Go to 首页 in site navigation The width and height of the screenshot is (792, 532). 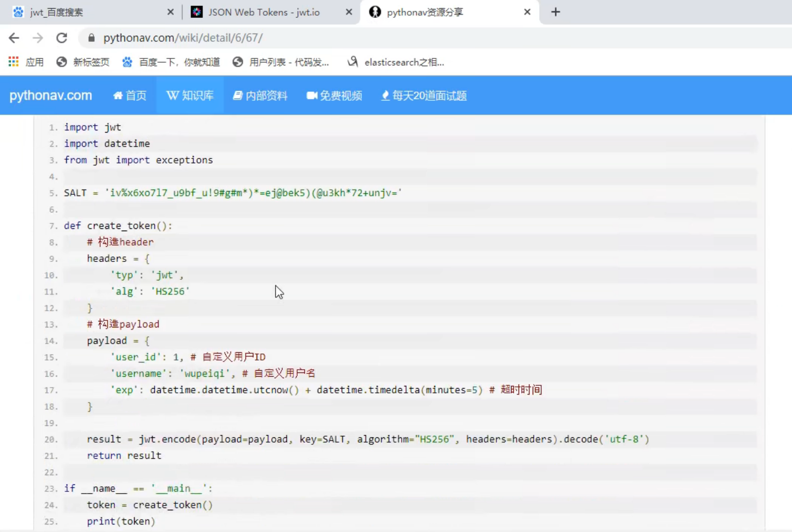tap(130, 96)
